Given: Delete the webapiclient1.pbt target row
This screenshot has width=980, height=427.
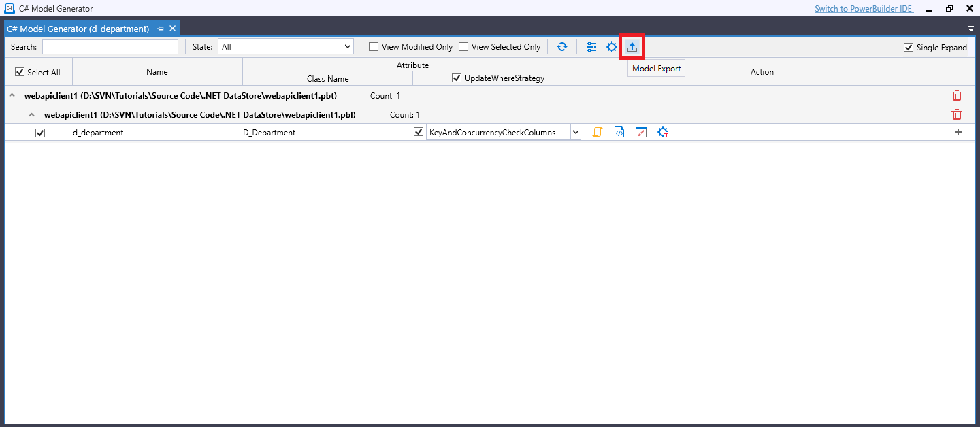Looking at the screenshot, I should [957, 95].
